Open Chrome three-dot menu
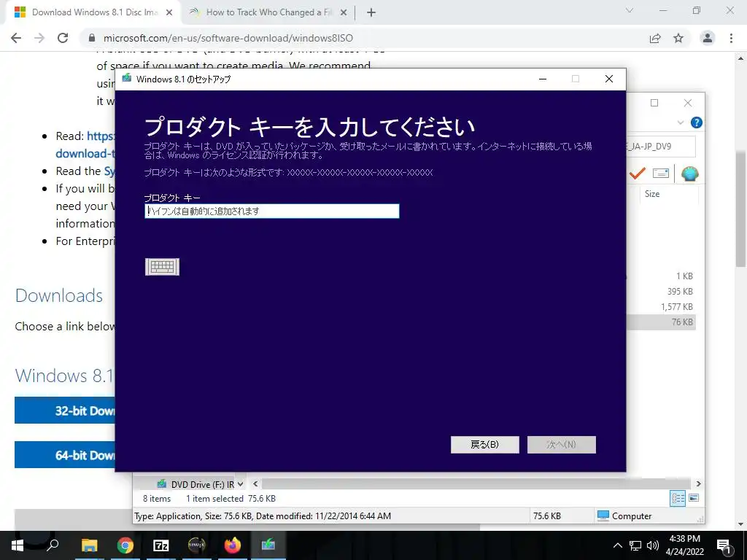 coord(731,38)
